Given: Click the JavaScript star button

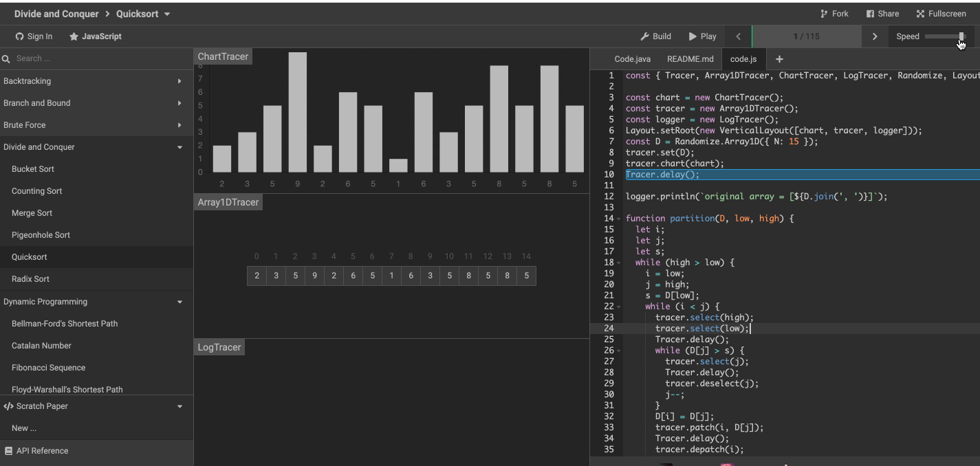Looking at the screenshot, I should 95,36.
